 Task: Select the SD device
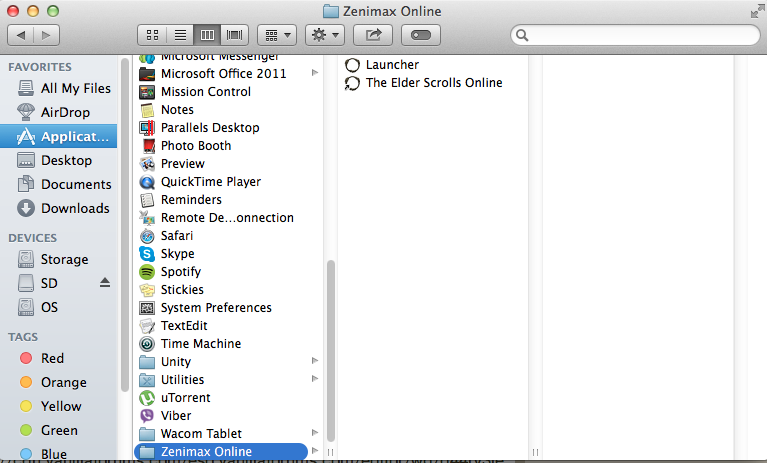point(49,283)
